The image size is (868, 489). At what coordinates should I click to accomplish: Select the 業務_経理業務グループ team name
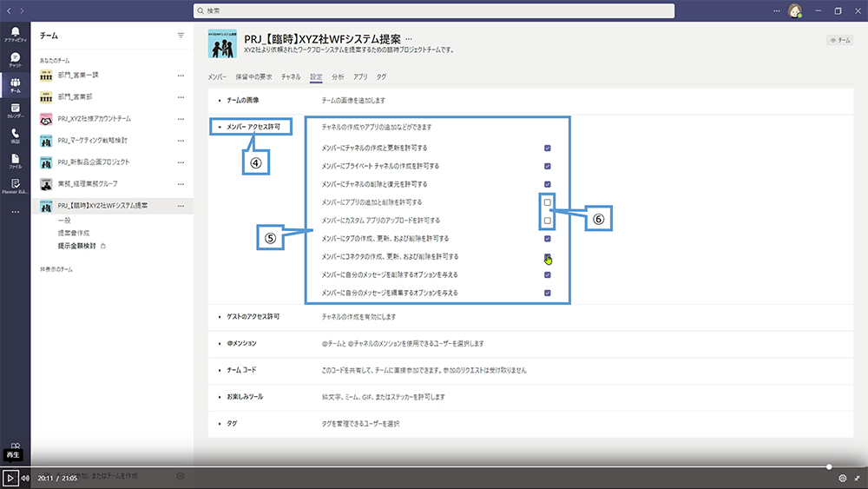[x=88, y=184]
